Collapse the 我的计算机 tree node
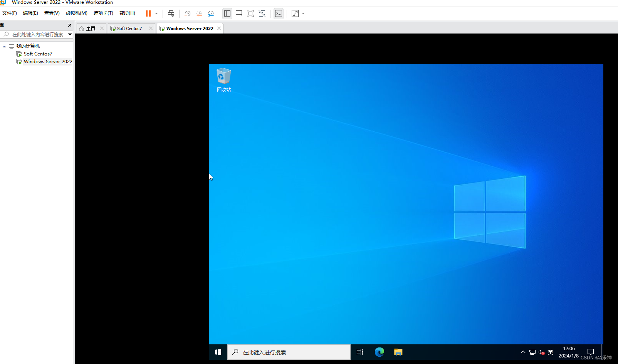Screen dimensions: 618x364 5,46
